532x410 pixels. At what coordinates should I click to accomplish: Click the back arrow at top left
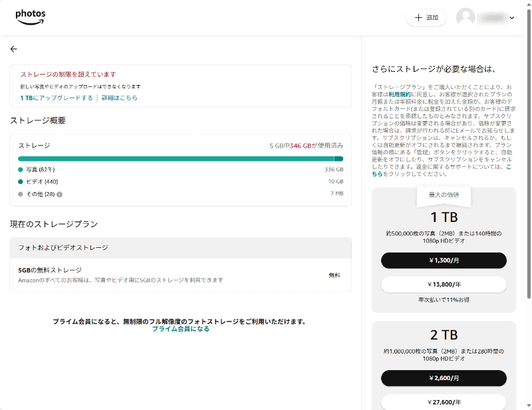click(x=13, y=49)
